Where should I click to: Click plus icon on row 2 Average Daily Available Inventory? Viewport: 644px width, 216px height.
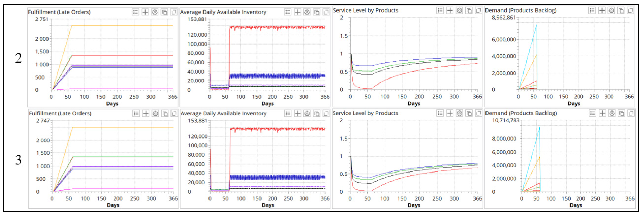(297, 12)
